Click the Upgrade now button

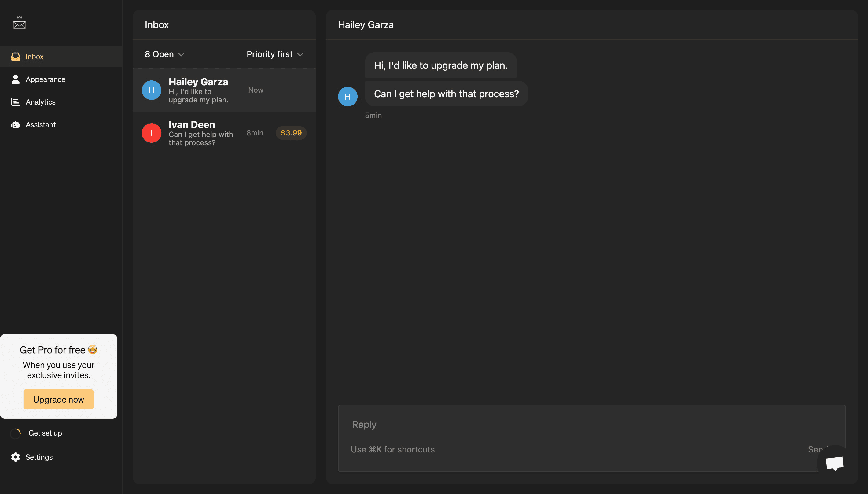(x=58, y=399)
